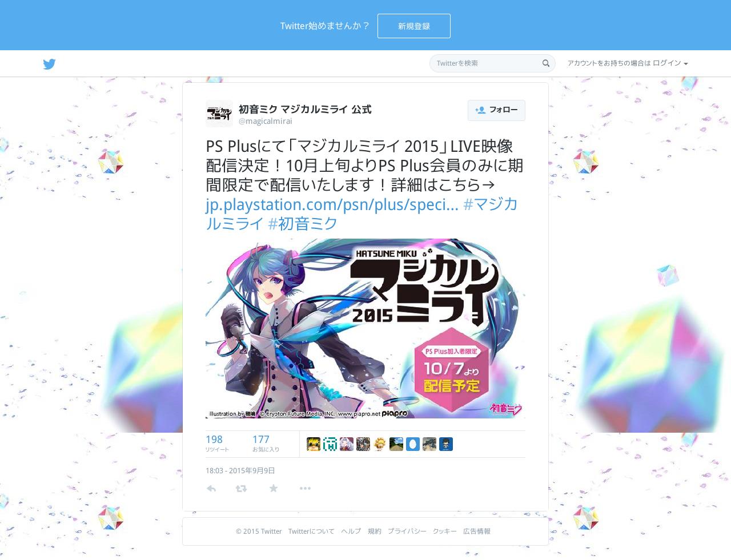This screenshot has height=560, width=731.
Task: Favorite the tweet with the star icon
Action: point(274,488)
